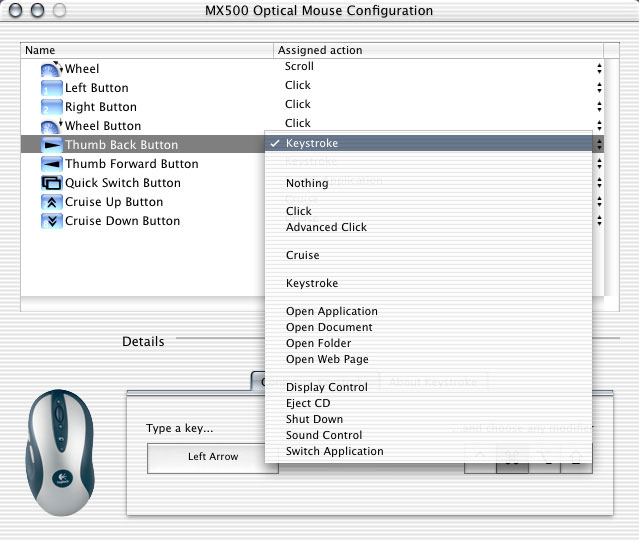This screenshot has height=541, width=639.
Task: Select the Right Button row
Action: click(312, 107)
